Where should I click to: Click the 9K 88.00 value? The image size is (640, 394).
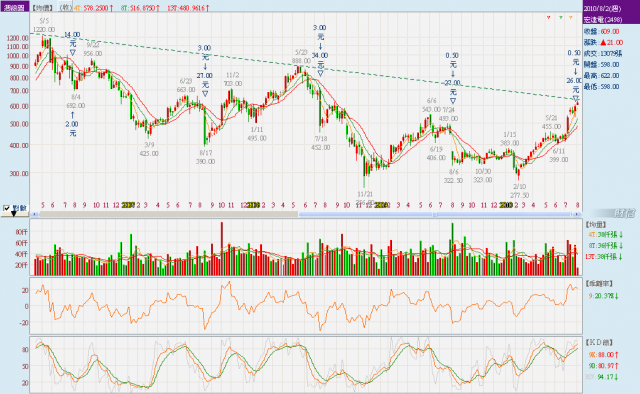pos(604,354)
